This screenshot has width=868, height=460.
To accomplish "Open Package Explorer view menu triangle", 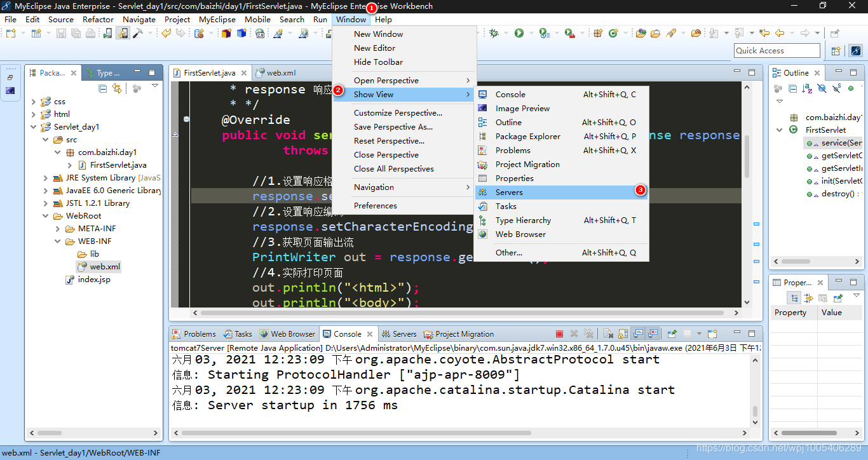I will (x=154, y=86).
